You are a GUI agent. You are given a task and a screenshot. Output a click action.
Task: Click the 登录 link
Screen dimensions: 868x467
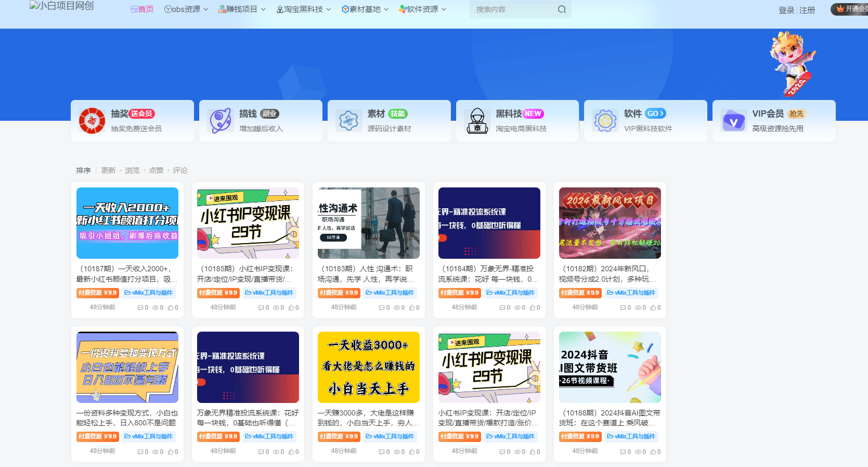786,10
